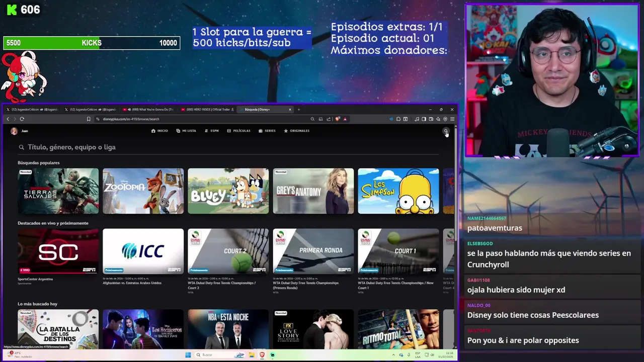Open the Los Simpson thumbnail

pos(398,191)
